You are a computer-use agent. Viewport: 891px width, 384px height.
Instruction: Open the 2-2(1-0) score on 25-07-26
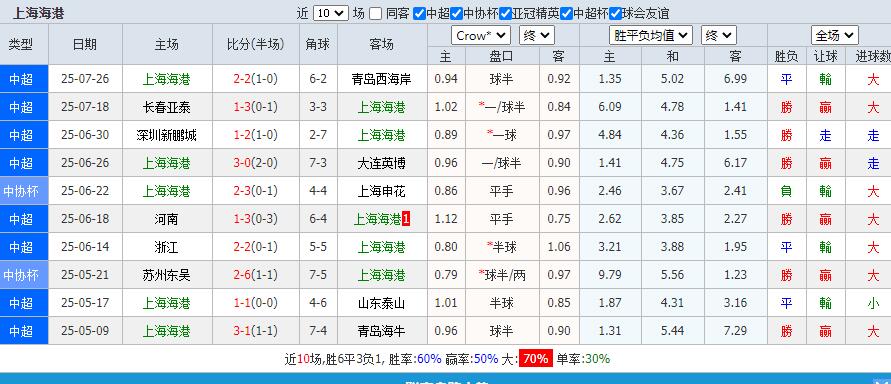[256, 79]
